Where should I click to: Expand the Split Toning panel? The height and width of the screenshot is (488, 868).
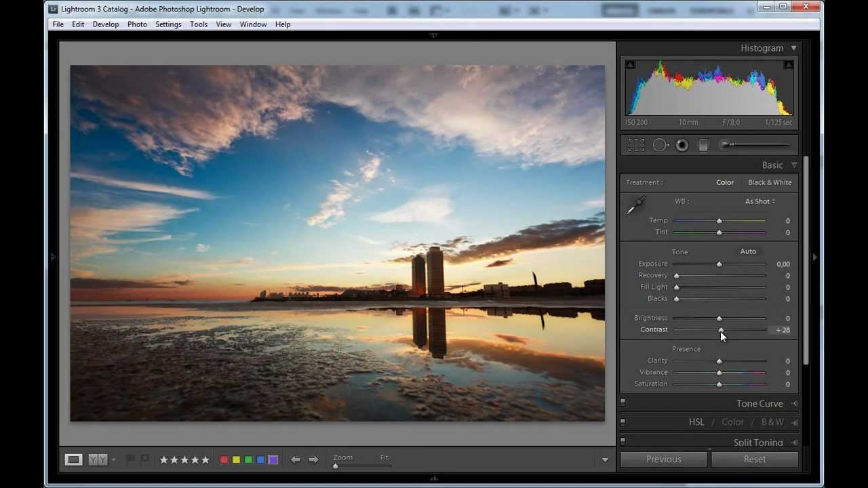(794, 442)
